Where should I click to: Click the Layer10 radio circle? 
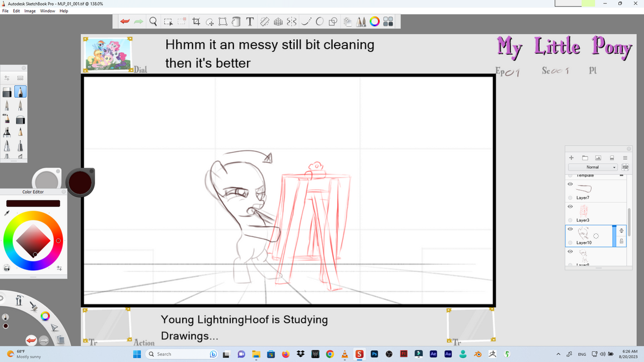570,242
